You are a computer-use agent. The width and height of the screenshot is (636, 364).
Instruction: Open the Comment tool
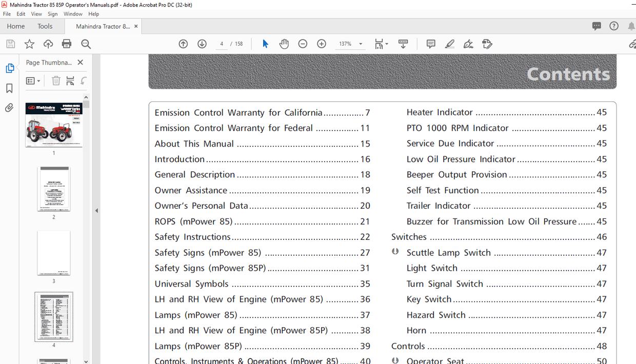point(430,44)
